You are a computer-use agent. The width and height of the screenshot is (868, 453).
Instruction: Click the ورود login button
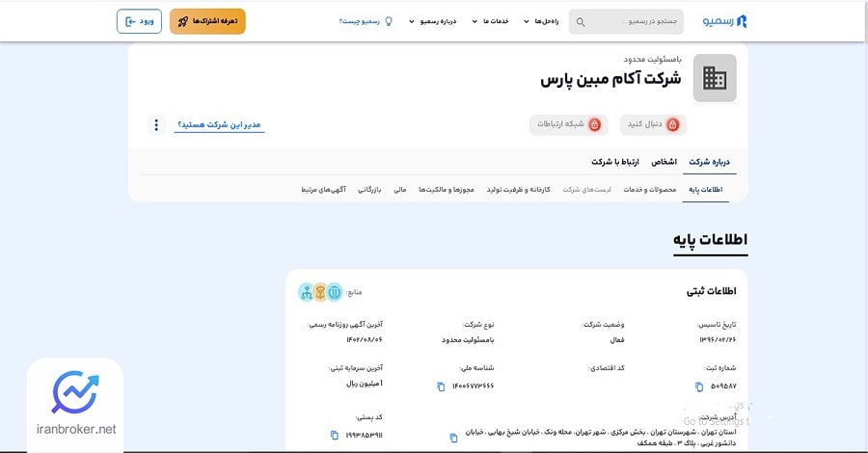[x=139, y=21]
